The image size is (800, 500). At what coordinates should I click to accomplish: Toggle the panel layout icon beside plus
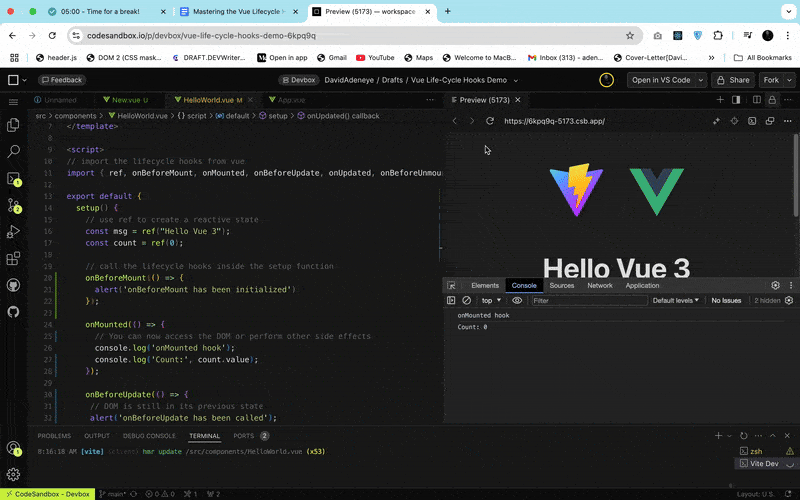tap(736, 100)
